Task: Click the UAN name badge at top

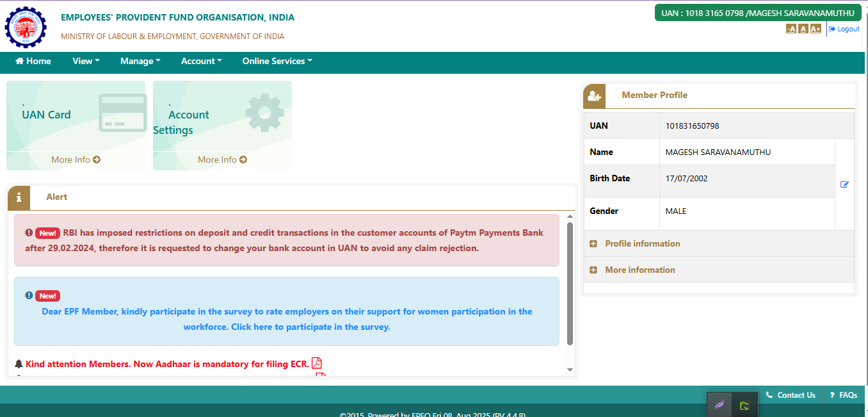Action: (758, 13)
